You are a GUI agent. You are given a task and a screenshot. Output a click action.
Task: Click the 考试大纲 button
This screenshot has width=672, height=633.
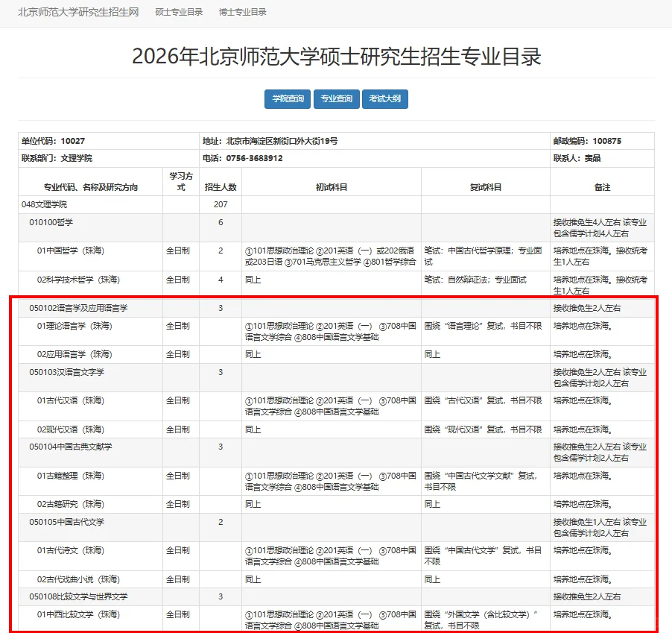coord(385,99)
